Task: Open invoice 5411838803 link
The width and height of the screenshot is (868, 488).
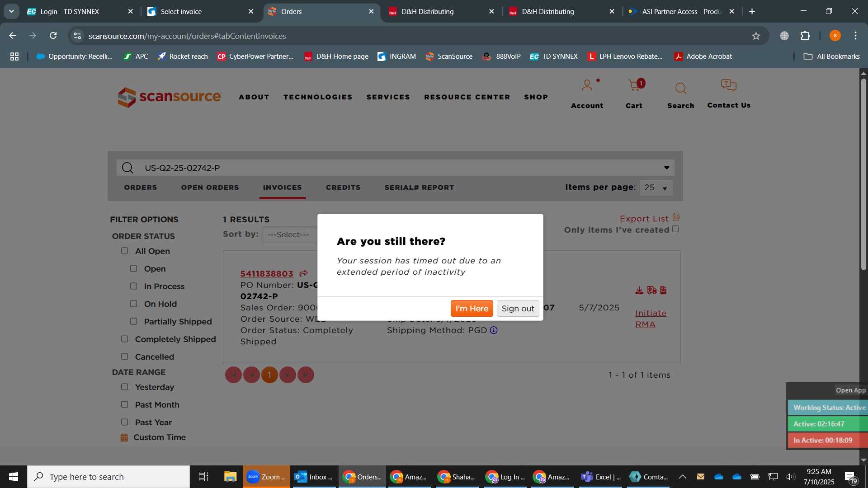Action: click(x=267, y=274)
